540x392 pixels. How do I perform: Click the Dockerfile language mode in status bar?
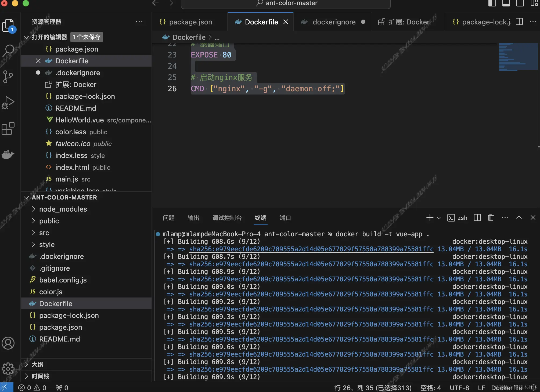[506, 388]
